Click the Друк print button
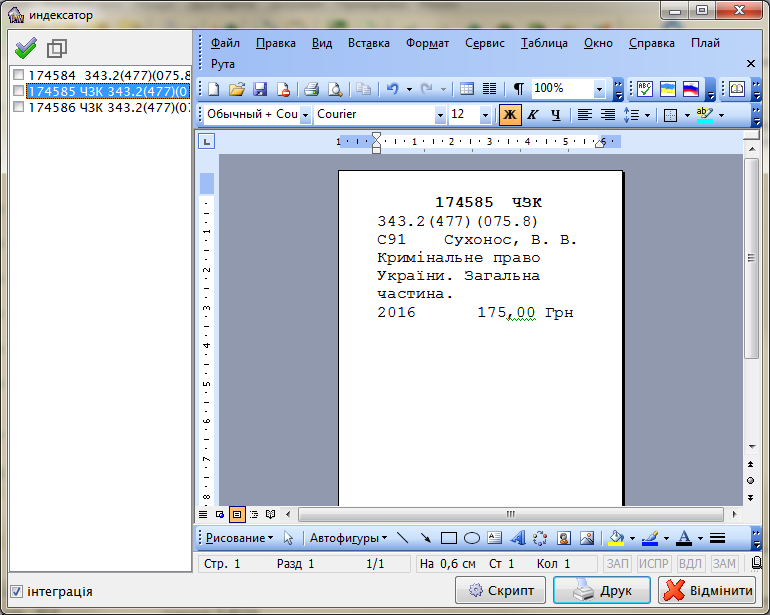 [602, 590]
